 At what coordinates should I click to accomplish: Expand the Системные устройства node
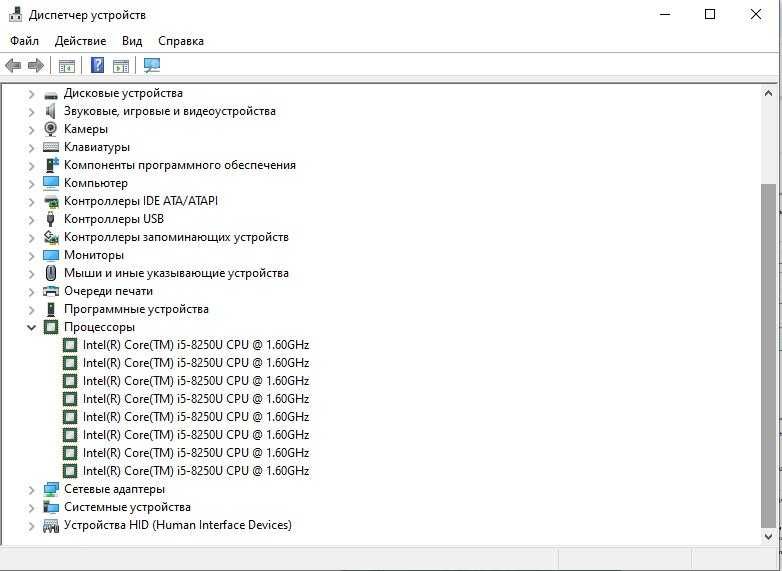click(31, 508)
